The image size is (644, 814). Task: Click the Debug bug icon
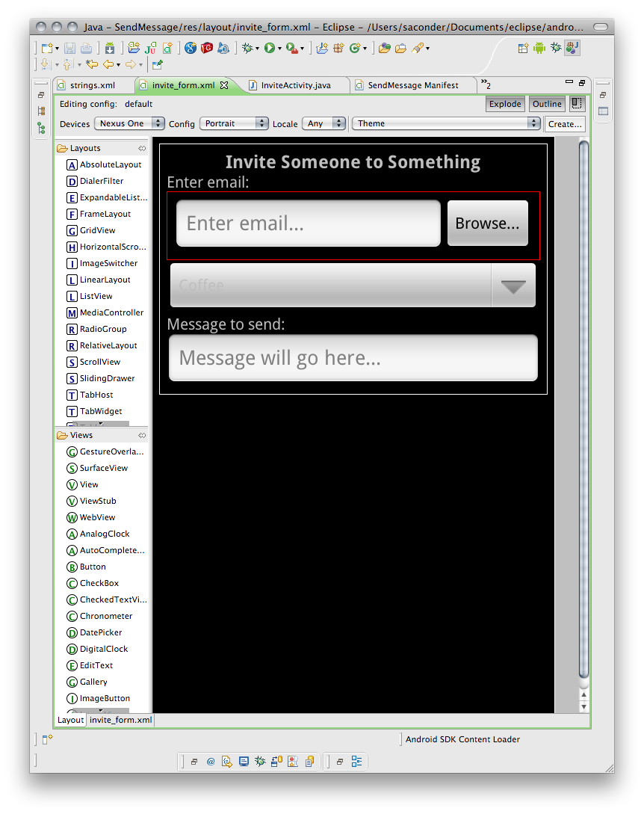247,49
